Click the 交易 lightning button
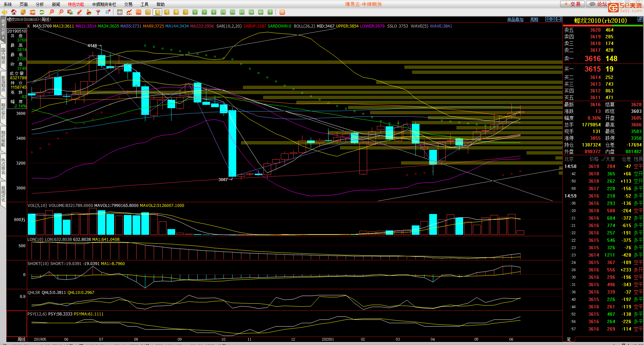Screen dimensions: 644x345 [x=572, y=4]
